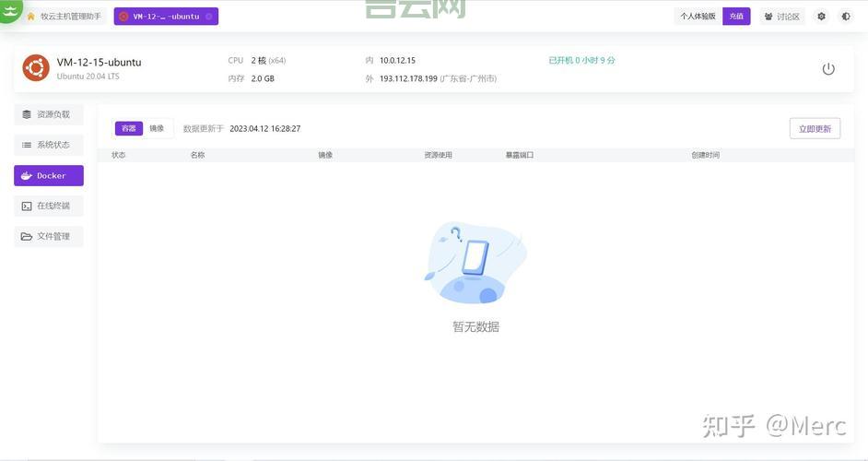Open the 资源负载 sidebar item
The image size is (868, 461).
point(49,114)
